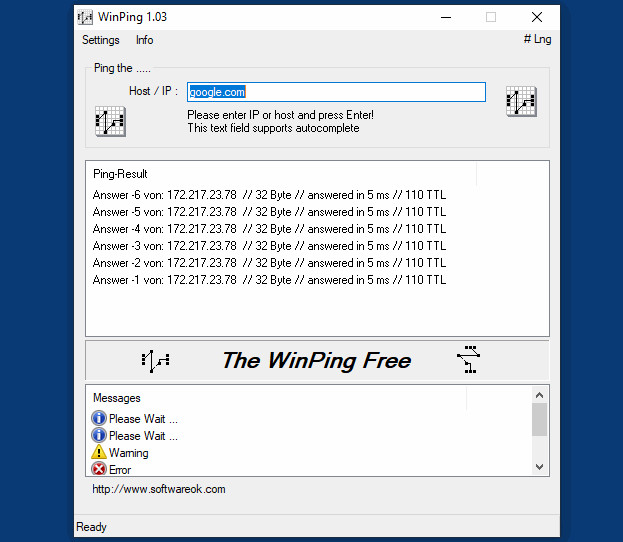Open the # Lng language menu
Viewport: 623px width, 542px height.
[x=537, y=39]
